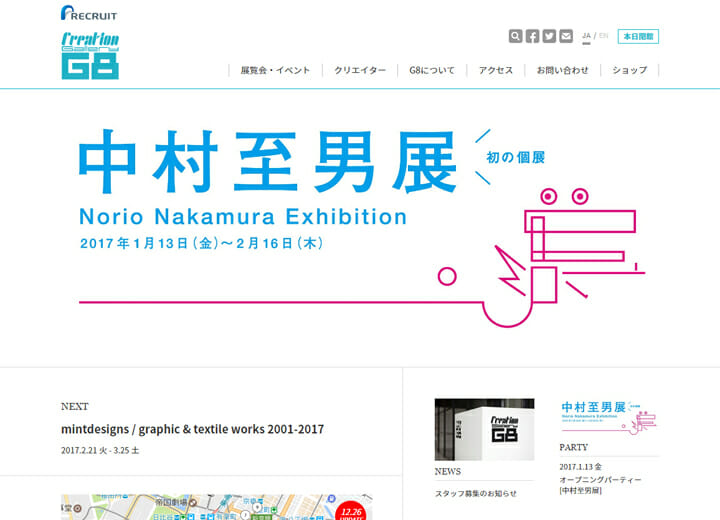Open the mail envelope icon

point(566,36)
